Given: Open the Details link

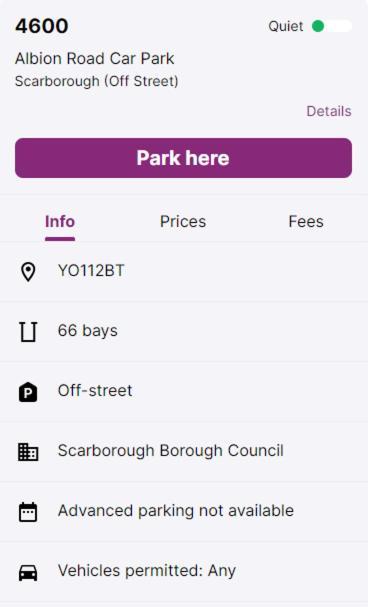Looking at the screenshot, I should [x=329, y=111].
